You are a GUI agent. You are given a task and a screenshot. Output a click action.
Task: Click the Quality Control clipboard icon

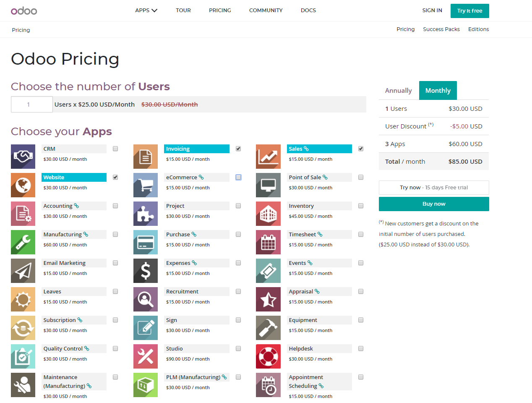tap(23, 356)
